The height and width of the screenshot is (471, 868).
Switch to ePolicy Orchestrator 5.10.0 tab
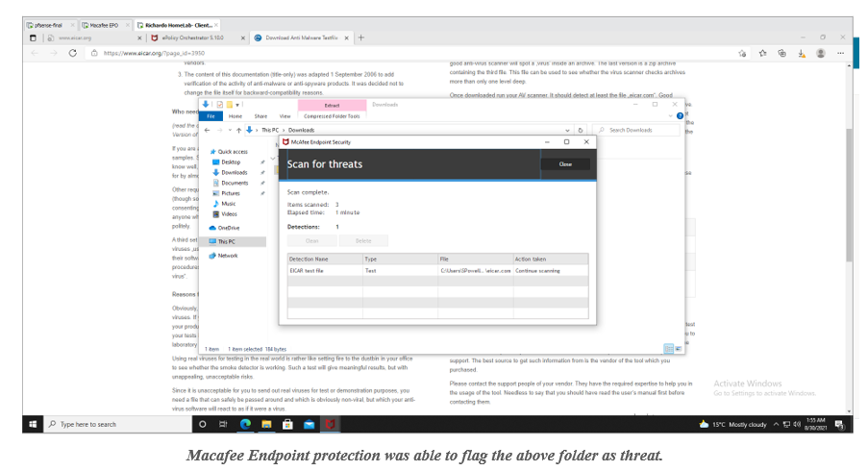(x=193, y=38)
